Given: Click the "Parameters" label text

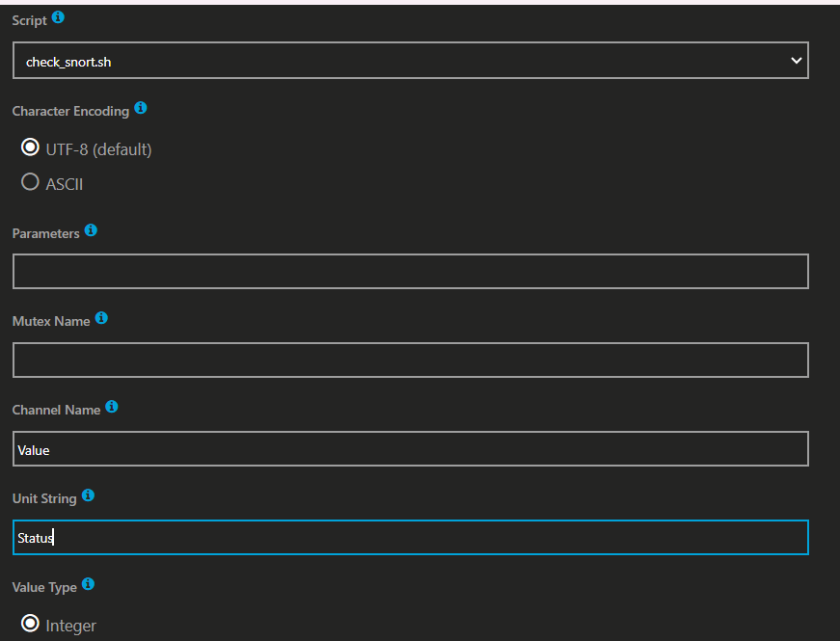Looking at the screenshot, I should pos(45,233).
